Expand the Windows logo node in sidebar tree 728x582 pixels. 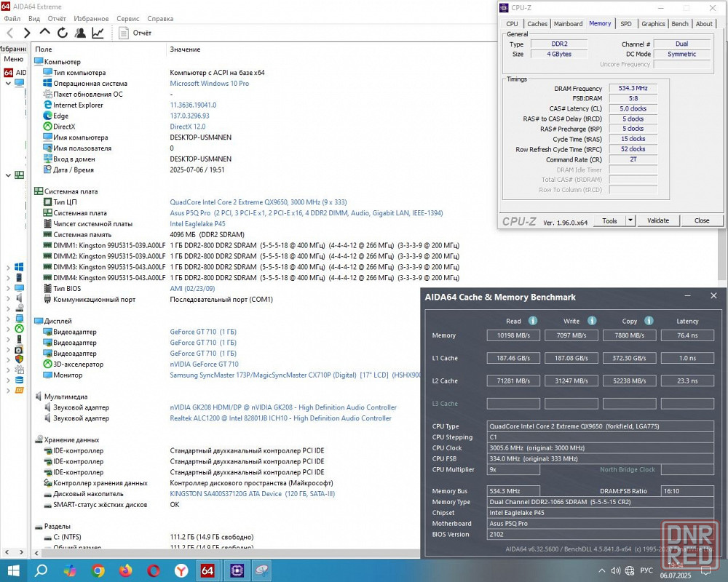click(x=8, y=267)
